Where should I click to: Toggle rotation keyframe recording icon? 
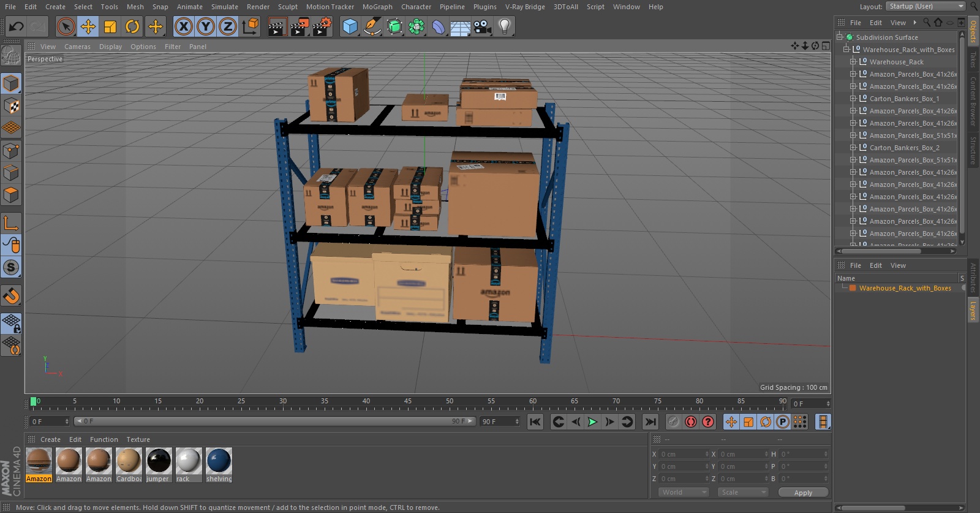[x=766, y=422]
